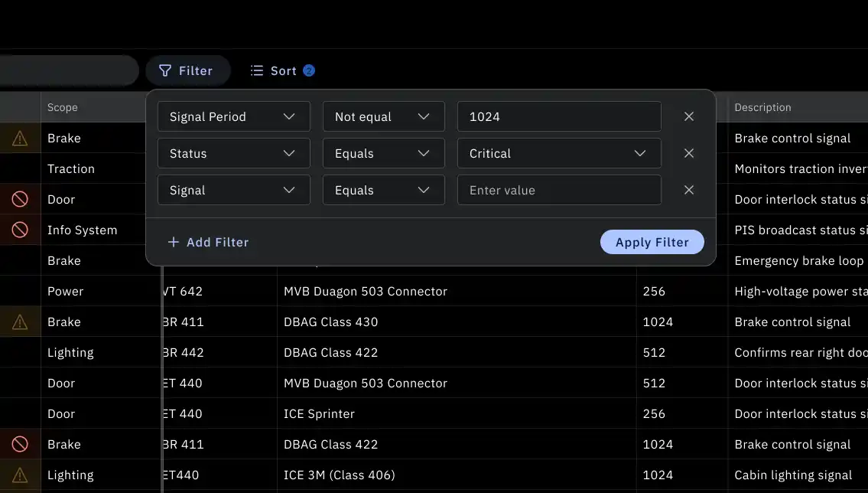
Task: Edit the 1024 filter value field
Action: click(559, 116)
